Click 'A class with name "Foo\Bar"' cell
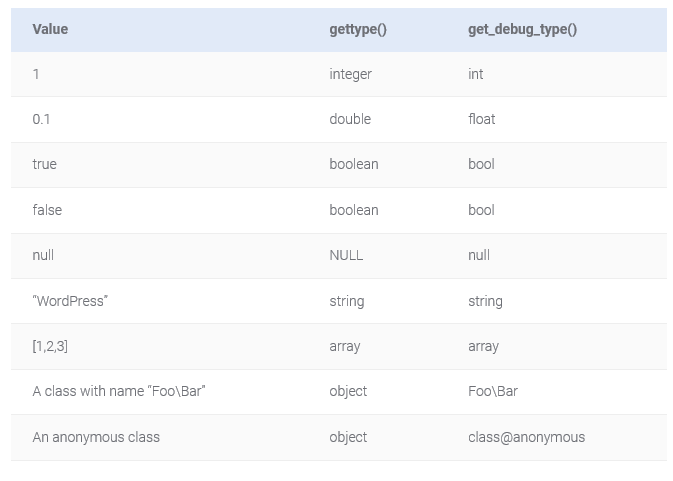 pos(119,391)
